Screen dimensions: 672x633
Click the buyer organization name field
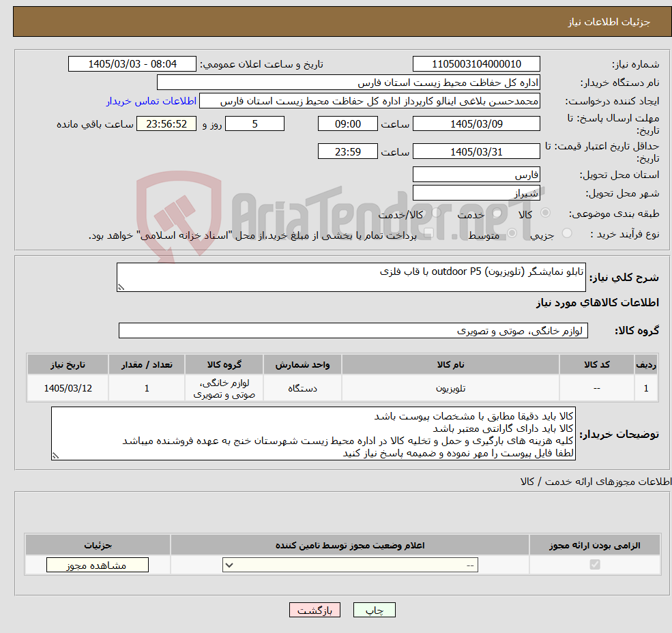[x=349, y=83]
